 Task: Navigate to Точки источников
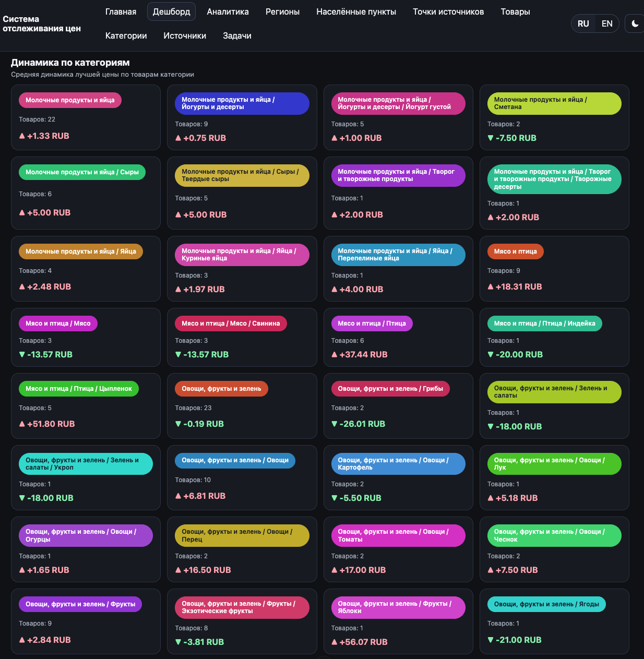pos(448,11)
